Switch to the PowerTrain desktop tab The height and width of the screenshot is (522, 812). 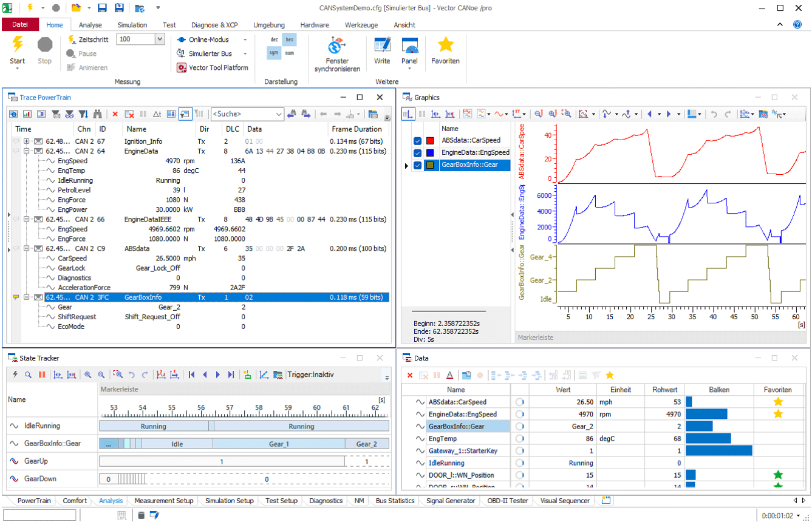pyautogui.click(x=34, y=501)
